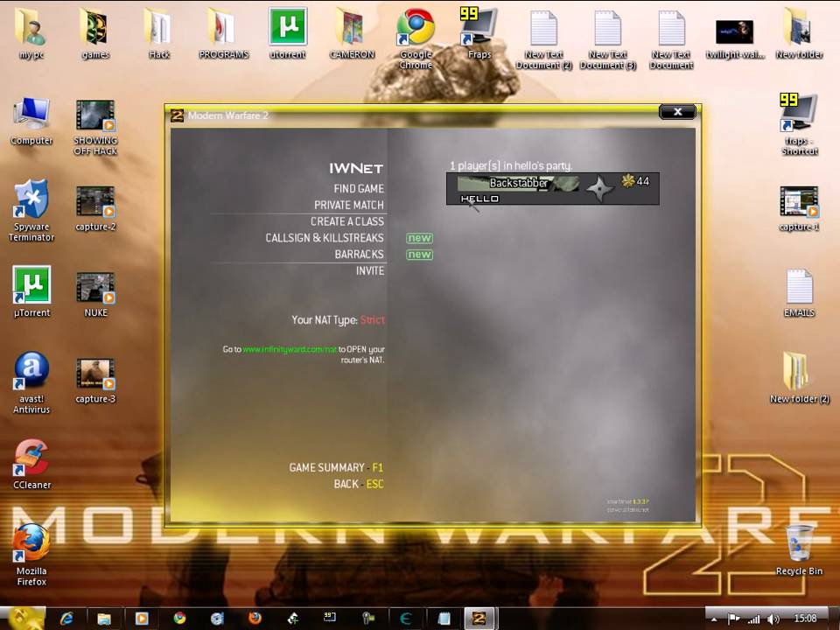The height and width of the screenshot is (630, 840).
Task: Open Chrome from the taskbar
Action: pos(179,619)
